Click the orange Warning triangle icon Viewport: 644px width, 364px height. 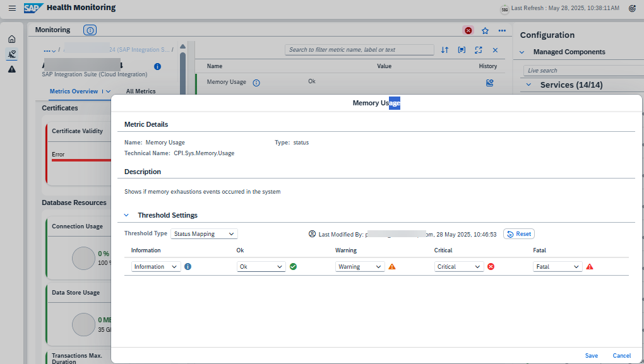(392, 266)
